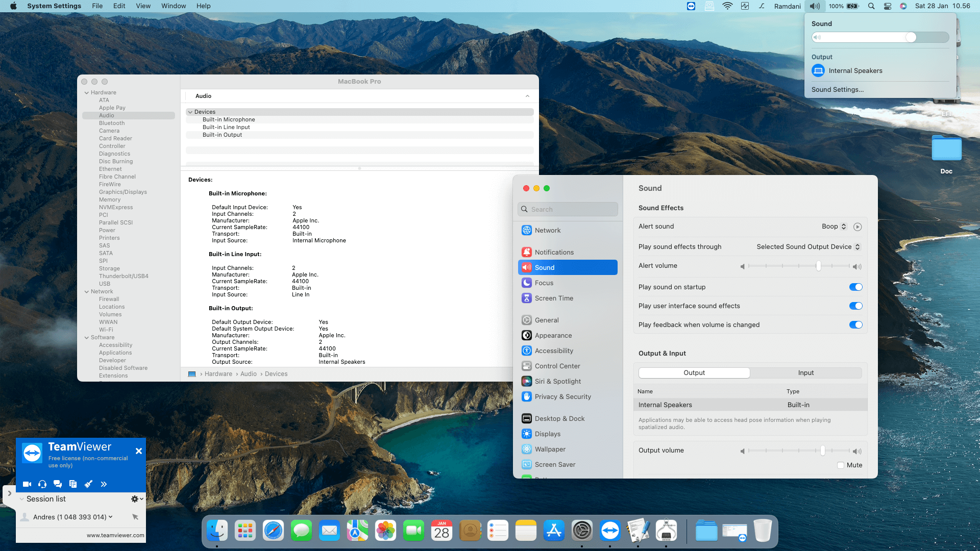Viewport: 980px width, 551px height.
Task: Play the Boop alert sound preview
Action: [x=857, y=227]
